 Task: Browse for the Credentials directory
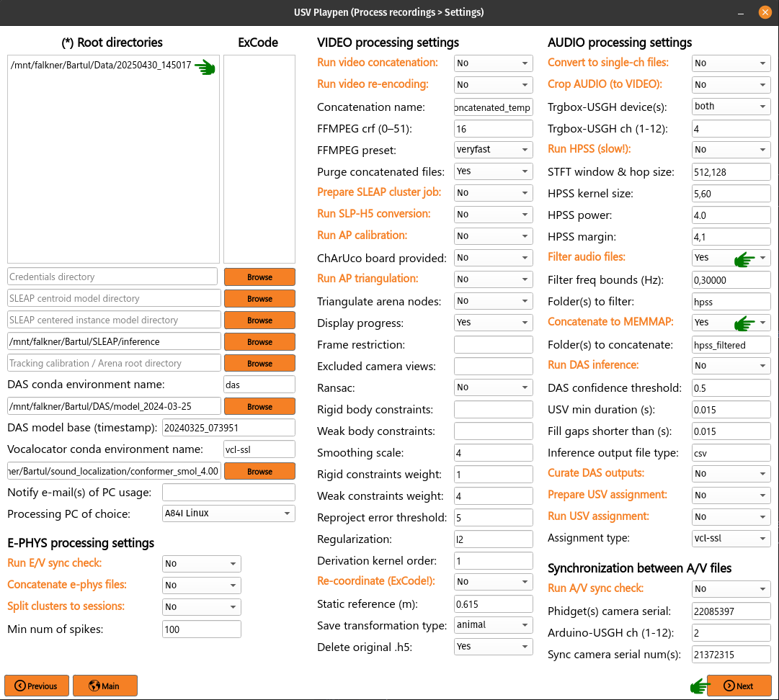(259, 277)
